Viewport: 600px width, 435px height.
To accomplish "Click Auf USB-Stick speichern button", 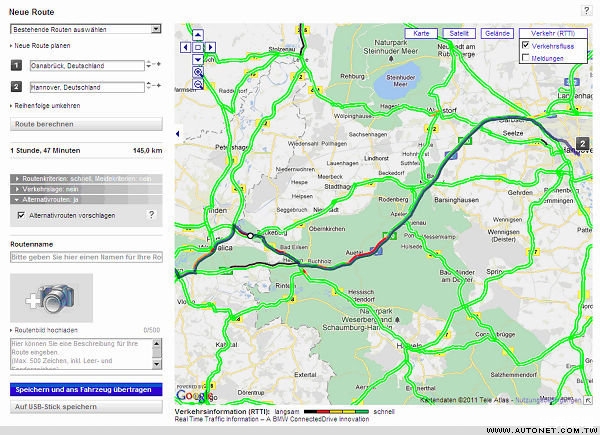I will click(x=86, y=407).
